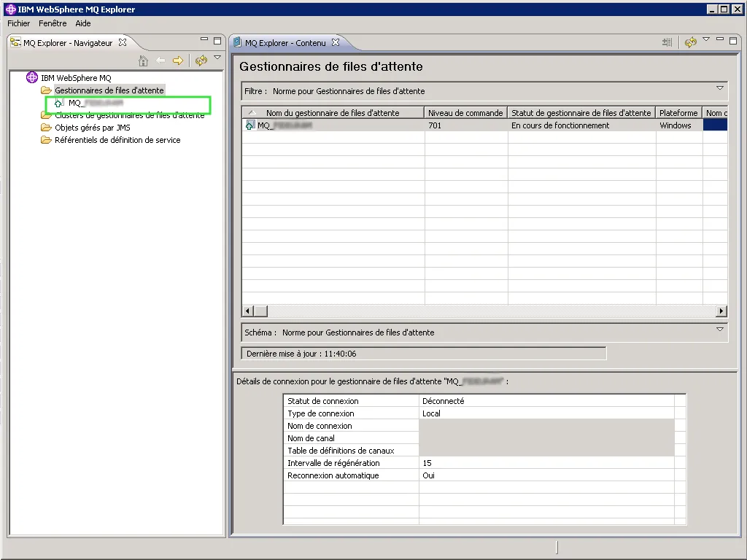
Task: Click the yellow forward arrow in Navigateur
Action: point(177,61)
